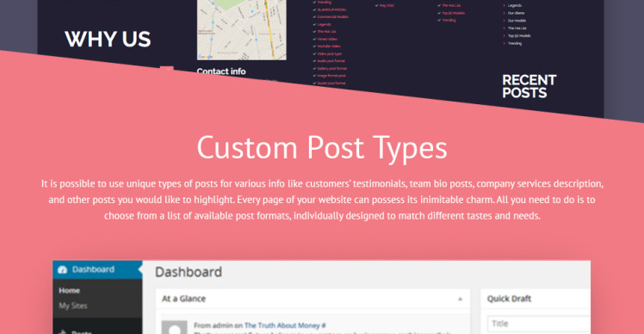The image size is (644, 334).
Task: Open the Our clients white link
Action: pos(516,13)
